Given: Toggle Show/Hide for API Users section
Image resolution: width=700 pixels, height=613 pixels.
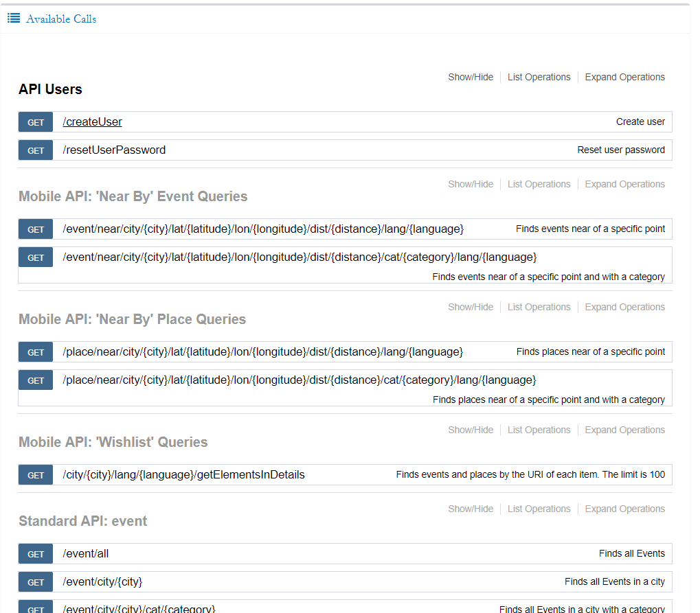Looking at the screenshot, I should click(471, 78).
